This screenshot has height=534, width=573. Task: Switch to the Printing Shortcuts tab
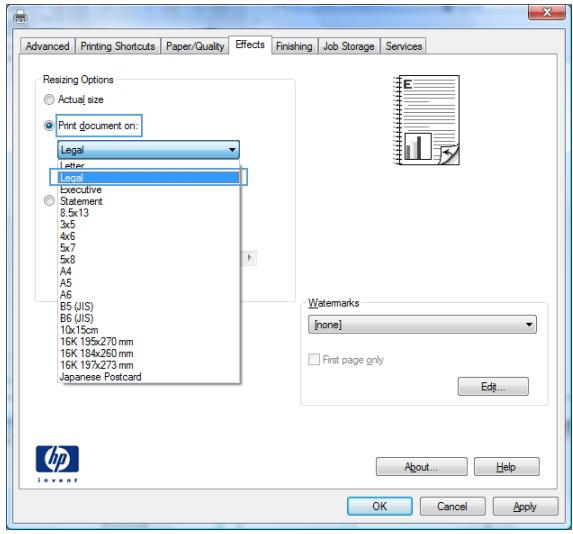pos(118,46)
